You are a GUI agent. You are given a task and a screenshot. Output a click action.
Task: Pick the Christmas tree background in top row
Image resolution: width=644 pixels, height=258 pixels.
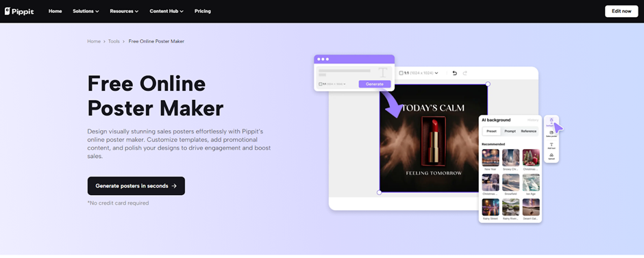point(531,157)
